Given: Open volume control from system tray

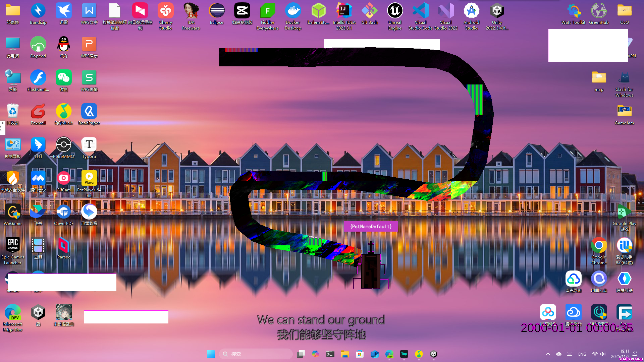Looking at the screenshot, I should click(602, 354).
